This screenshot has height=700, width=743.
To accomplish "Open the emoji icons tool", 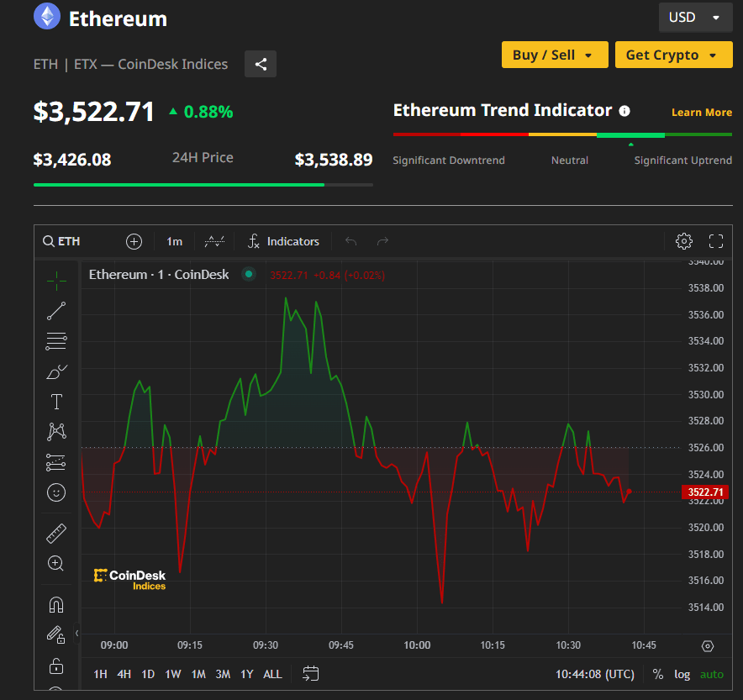I will [x=56, y=492].
